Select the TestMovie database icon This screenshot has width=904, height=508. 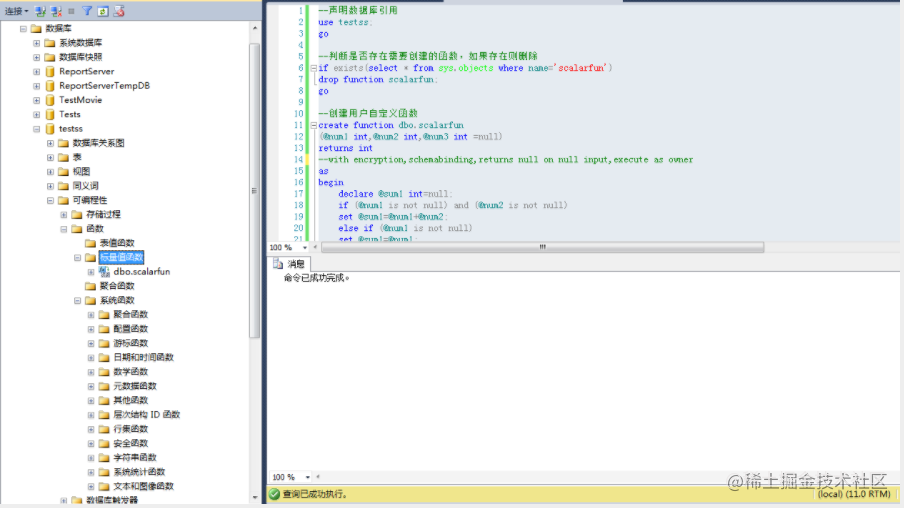(x=50, y=100)
